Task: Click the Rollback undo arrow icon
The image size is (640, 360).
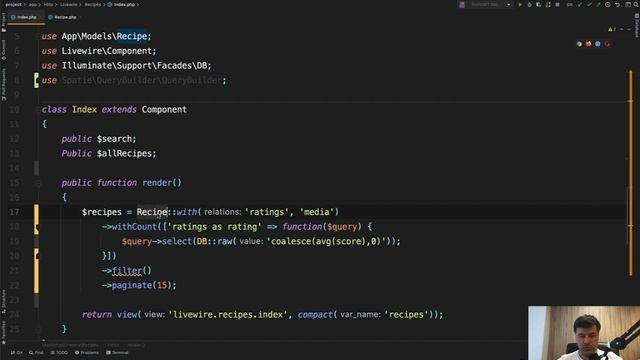Action: (617, 5)
